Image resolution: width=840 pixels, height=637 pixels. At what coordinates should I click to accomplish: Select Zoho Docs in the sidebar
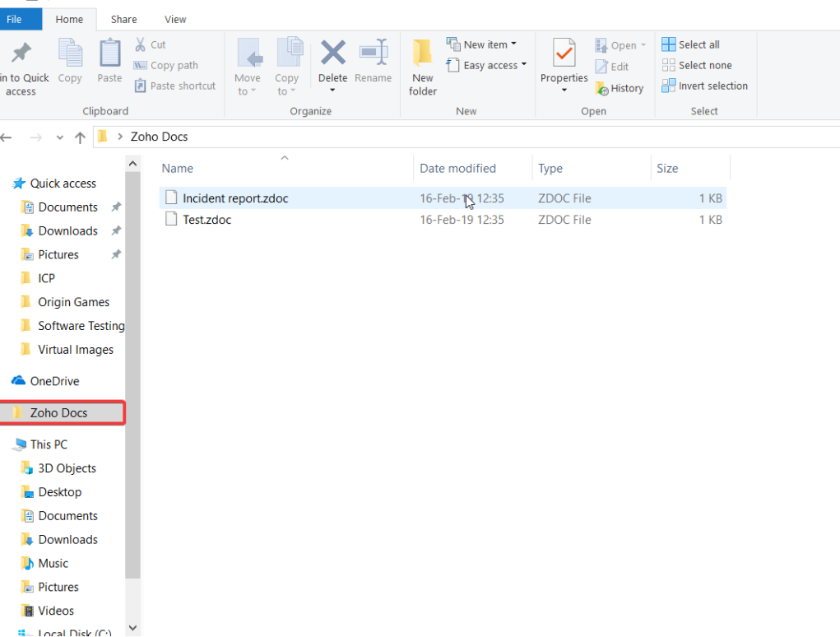click(63, 412)
